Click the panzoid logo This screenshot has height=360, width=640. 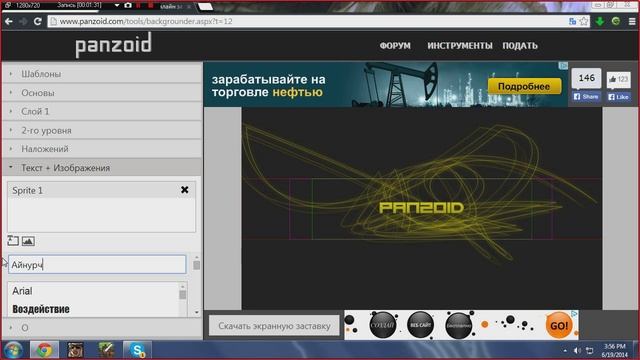coord(113,45)
